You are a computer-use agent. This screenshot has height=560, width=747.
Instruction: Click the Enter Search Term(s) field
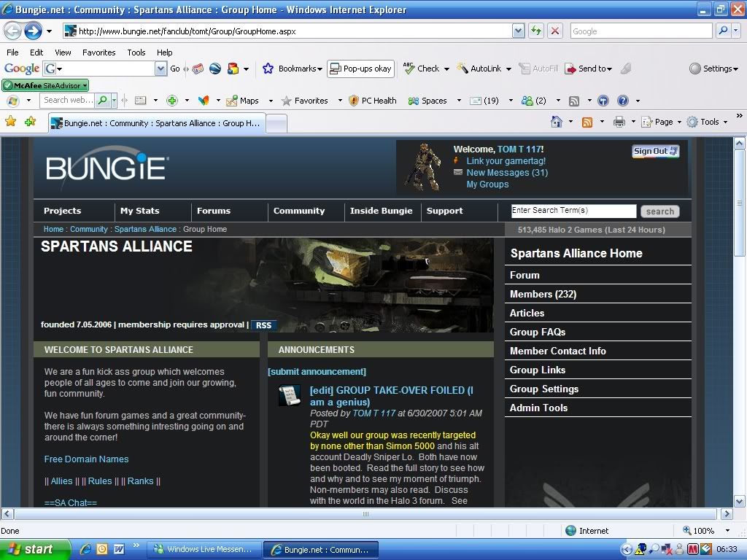coord(573,211)
